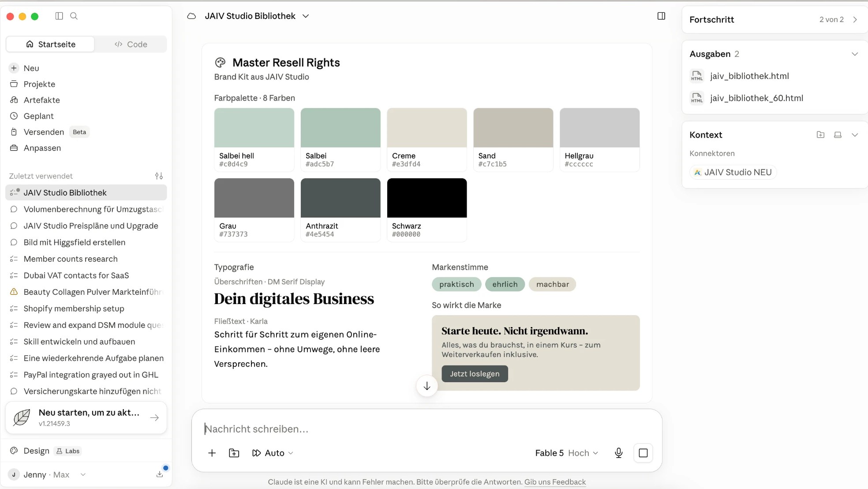The image size is (868, 489).
Task: Open chat Volumenberechnung für Umzugstasche
Action: click(x=86, y=209)
